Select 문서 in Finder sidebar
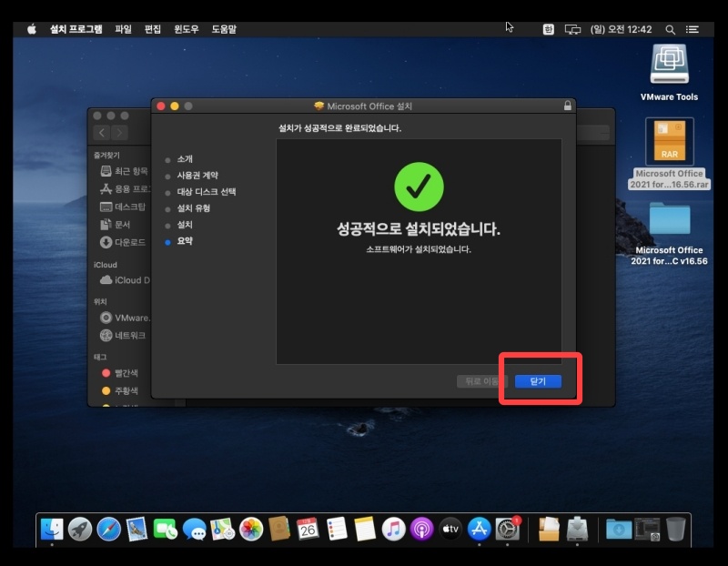 tap(116, 225)
